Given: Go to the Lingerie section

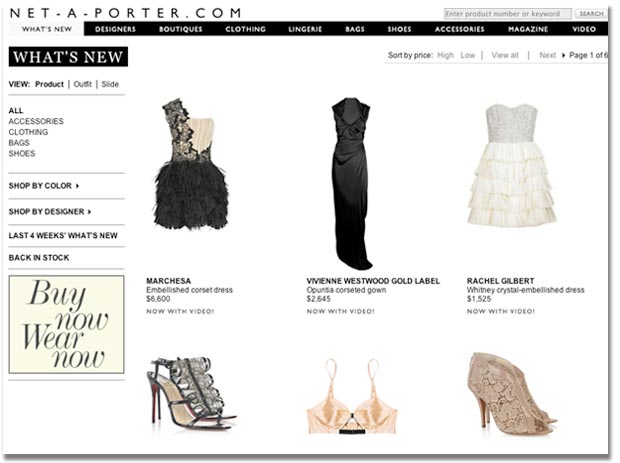Looking at the screenshot, I should tap(305, 29).
